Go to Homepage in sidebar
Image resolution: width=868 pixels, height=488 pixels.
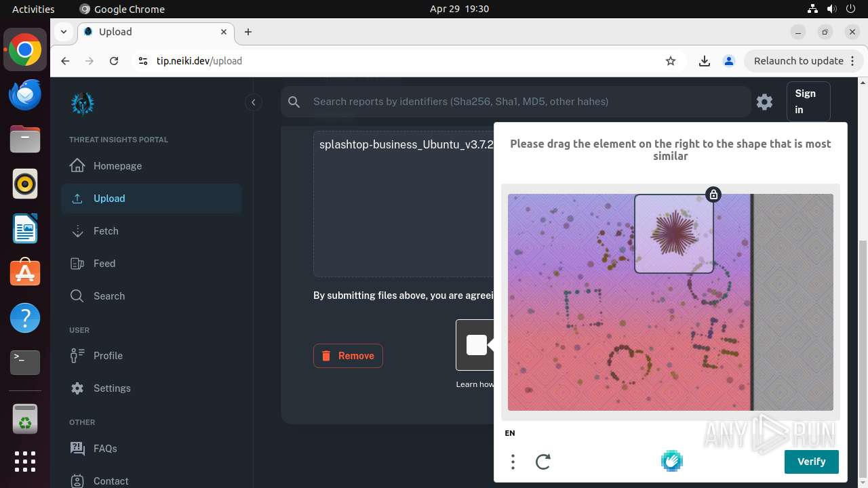point(151,166)
